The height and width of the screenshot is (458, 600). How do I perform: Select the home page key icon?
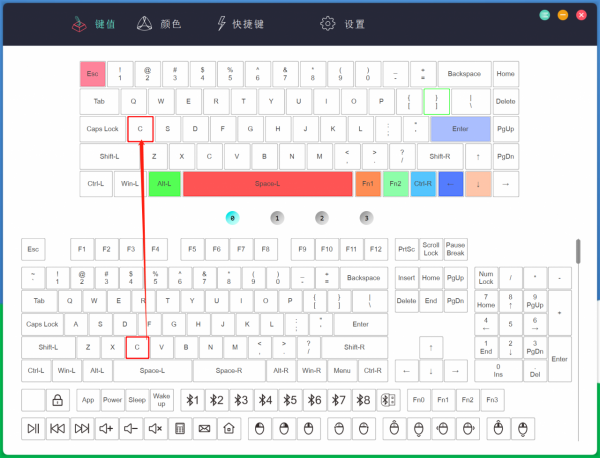[x=229, y=429]
